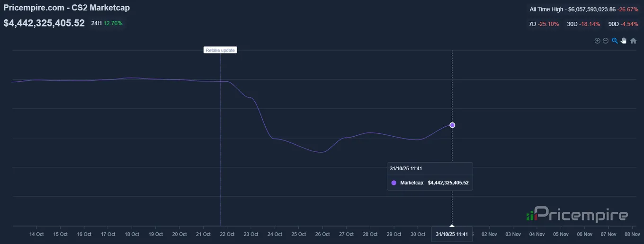Click the 08 Nov axis label

click(x=632, y=234)
